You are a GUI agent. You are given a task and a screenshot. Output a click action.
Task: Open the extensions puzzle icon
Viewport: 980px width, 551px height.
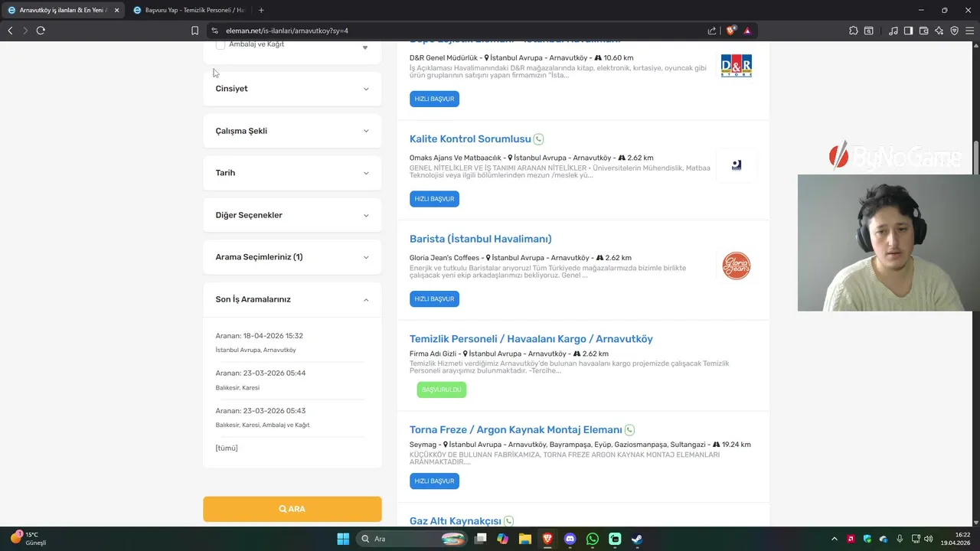(x=854, y=31)
